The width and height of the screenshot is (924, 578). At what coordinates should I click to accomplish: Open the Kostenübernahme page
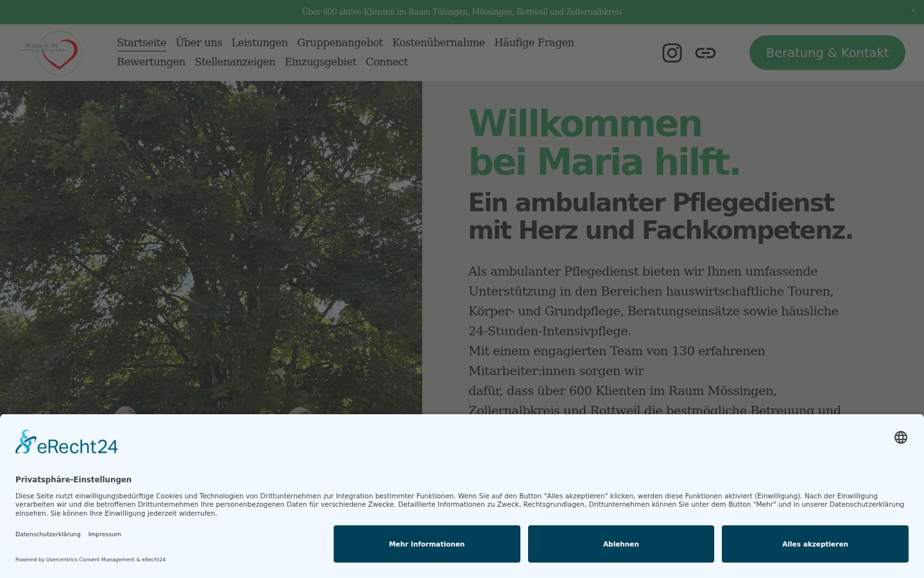click(438, 42)
